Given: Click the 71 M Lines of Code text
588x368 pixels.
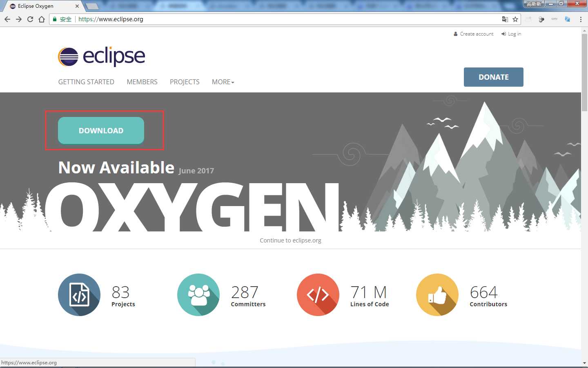Looking at the screenshot, I should (370, 296).
